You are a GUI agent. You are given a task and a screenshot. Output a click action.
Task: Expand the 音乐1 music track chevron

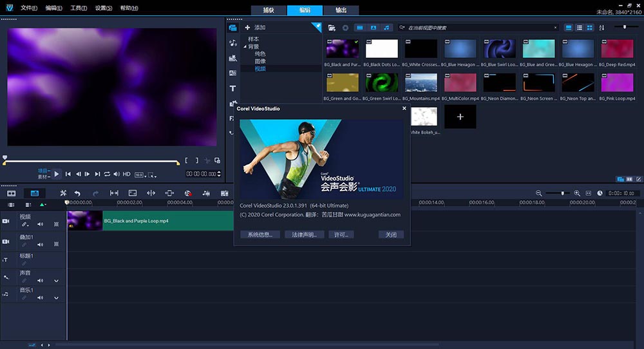tap(56, 297)
